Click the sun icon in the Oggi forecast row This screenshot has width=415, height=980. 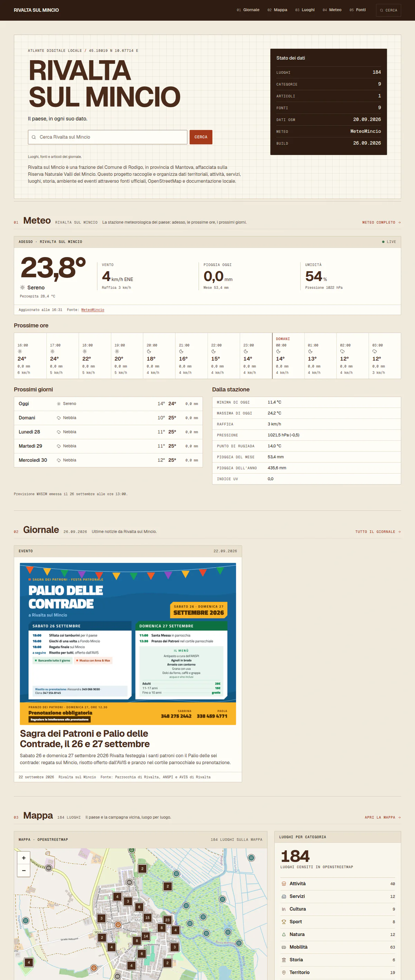click(59, 404)
